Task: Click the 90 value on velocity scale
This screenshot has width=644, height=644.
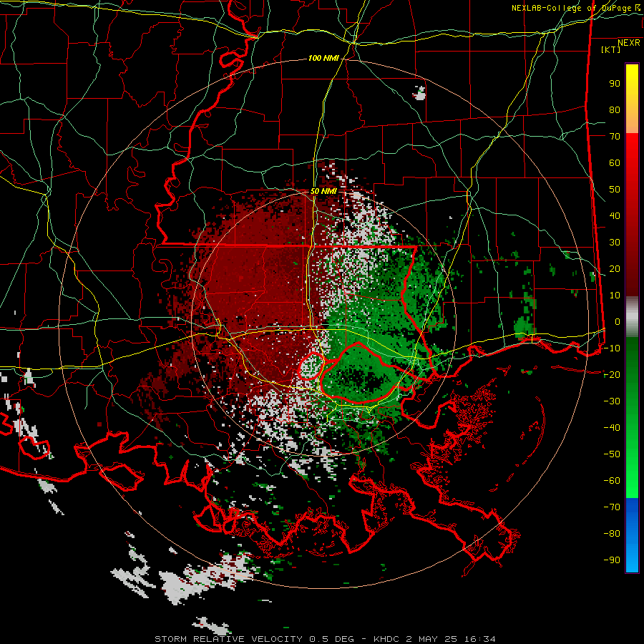Action: (x=615, y=84)
